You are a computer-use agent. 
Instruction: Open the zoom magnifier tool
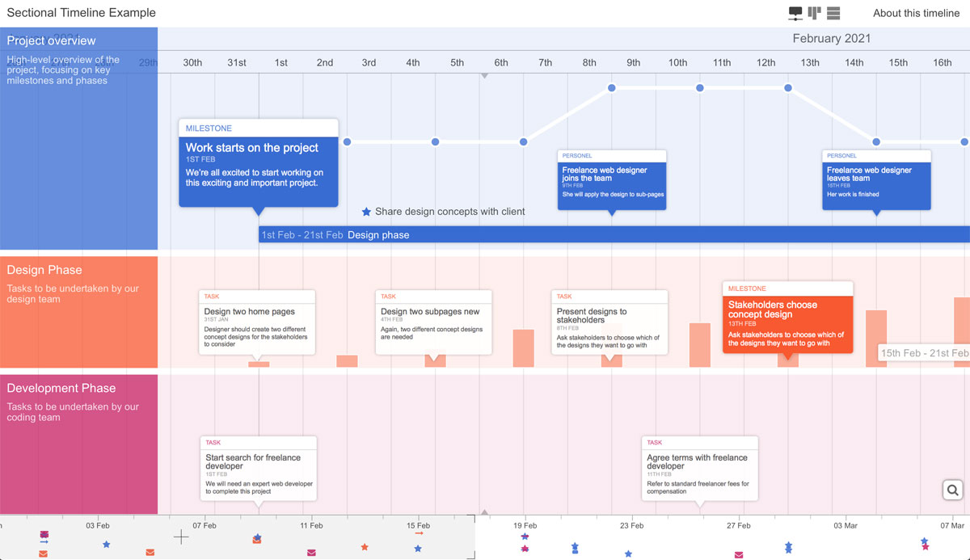[x=951, y=490]
